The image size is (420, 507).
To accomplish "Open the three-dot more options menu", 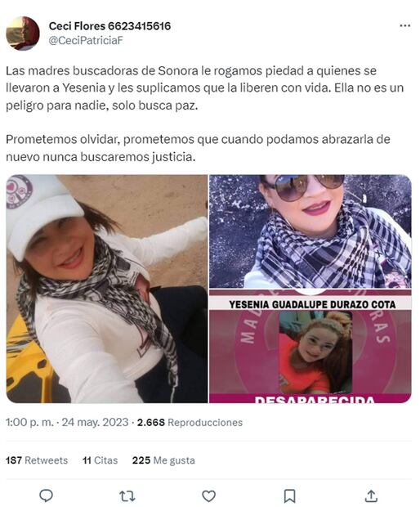I will pyautogui.click(x=404, y=25).
